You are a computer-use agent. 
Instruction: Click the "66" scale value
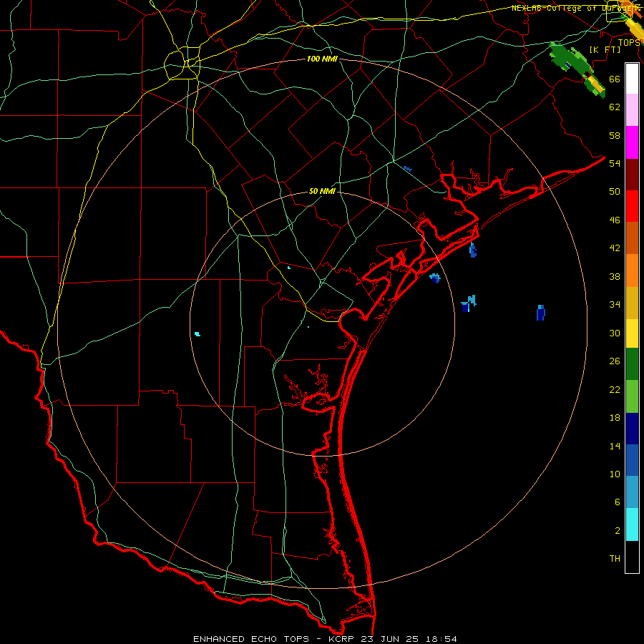click(x=615, y=79)
